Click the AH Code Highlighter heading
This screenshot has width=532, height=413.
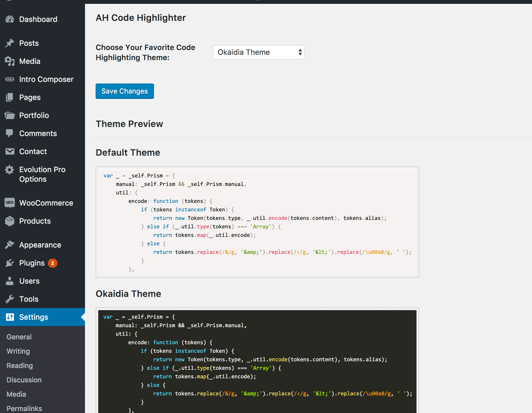pos(141,18)
